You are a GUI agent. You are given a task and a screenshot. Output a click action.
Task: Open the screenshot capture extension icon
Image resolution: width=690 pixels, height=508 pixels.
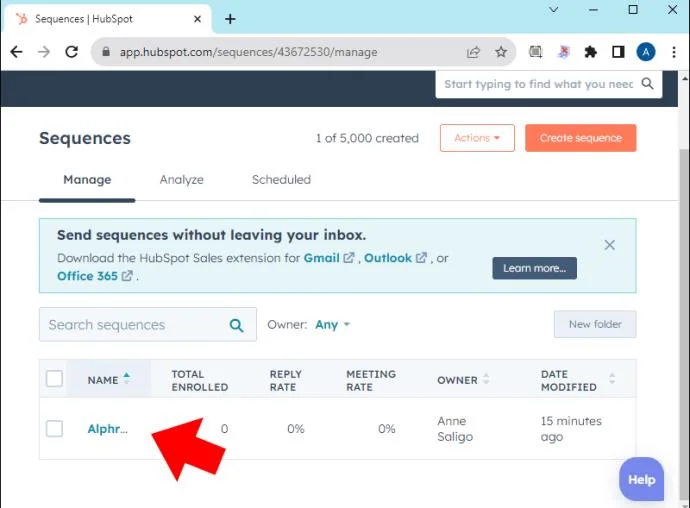coord(535,52)
